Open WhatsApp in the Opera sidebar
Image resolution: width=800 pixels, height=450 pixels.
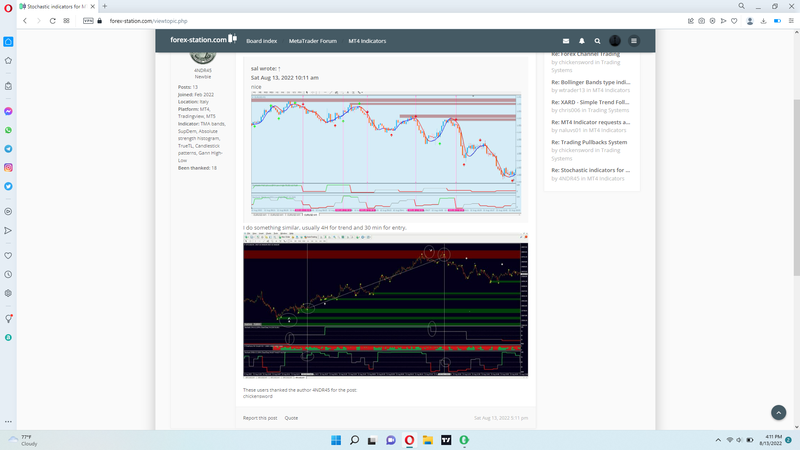pyautogui.click(x=8, y=130)
